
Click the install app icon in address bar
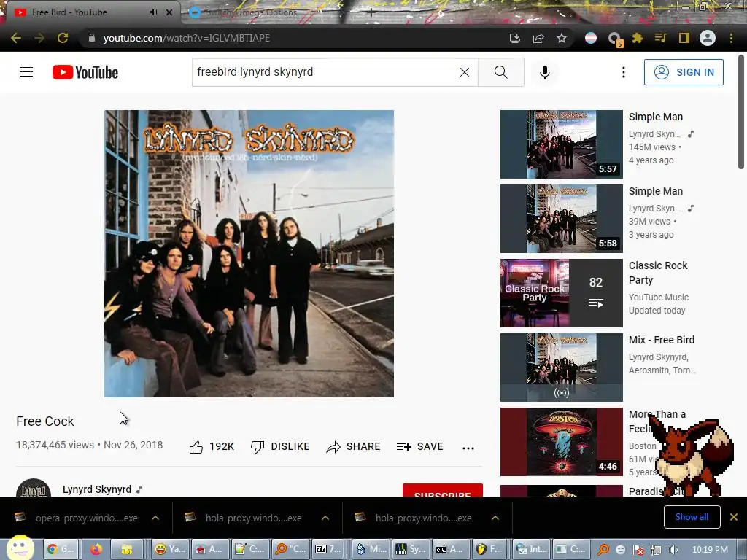point(514,38)
